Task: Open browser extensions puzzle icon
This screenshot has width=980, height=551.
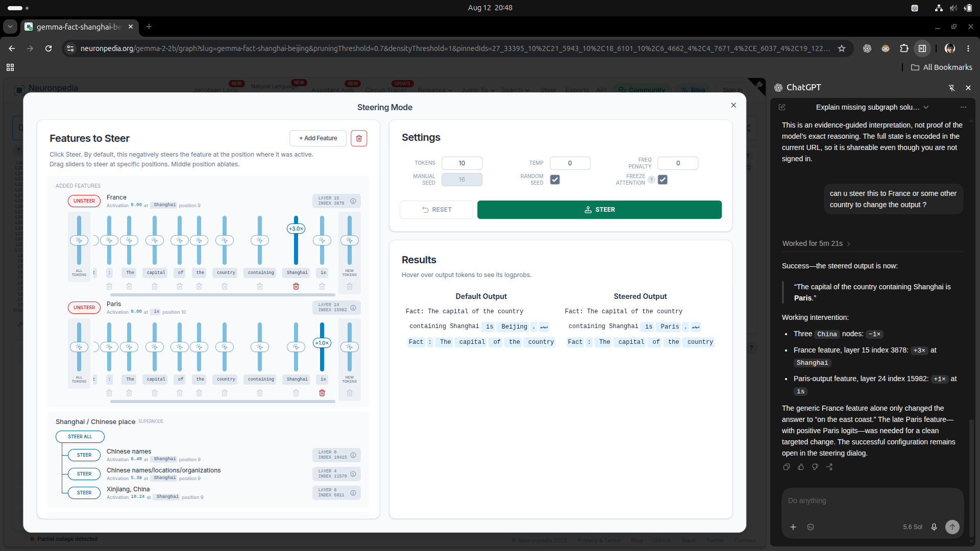Action: pos(904,48)
